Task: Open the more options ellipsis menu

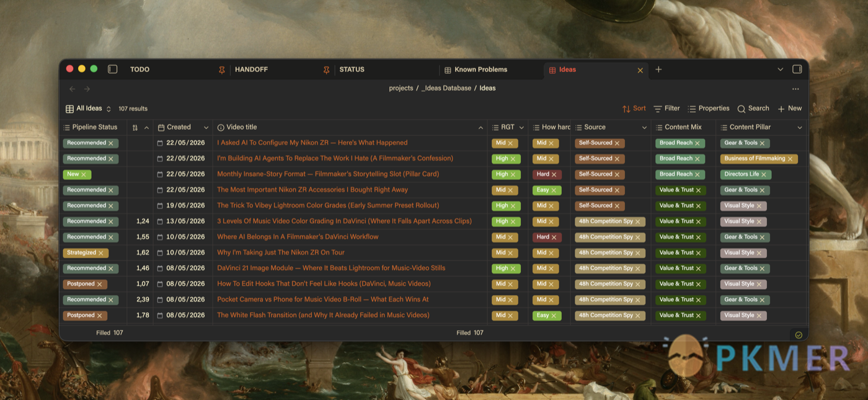Action: (795, 89)
